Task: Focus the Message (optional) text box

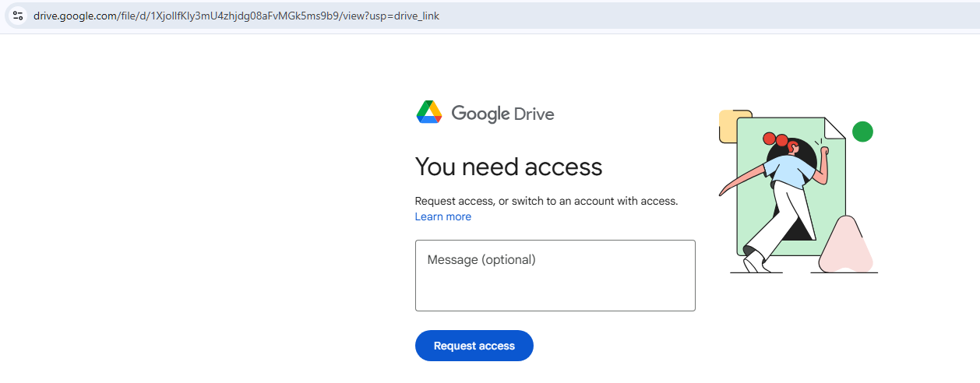Action: click(x=555, y=276)
